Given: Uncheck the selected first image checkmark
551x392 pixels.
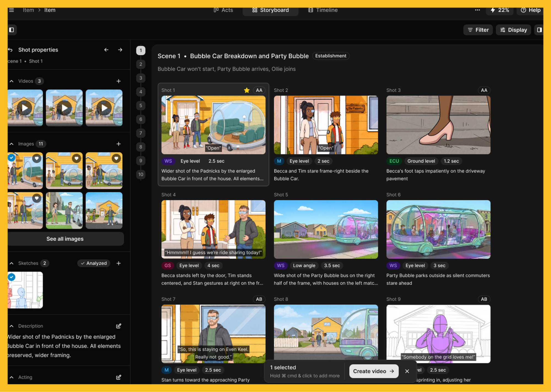Looking at the screenshot, I should coord(12,158).
